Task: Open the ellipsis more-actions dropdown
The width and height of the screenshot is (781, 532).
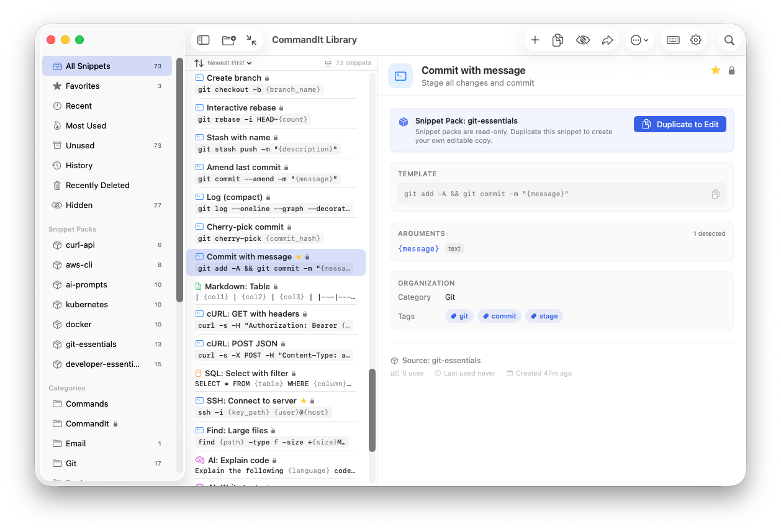Action: coord(639,40)
